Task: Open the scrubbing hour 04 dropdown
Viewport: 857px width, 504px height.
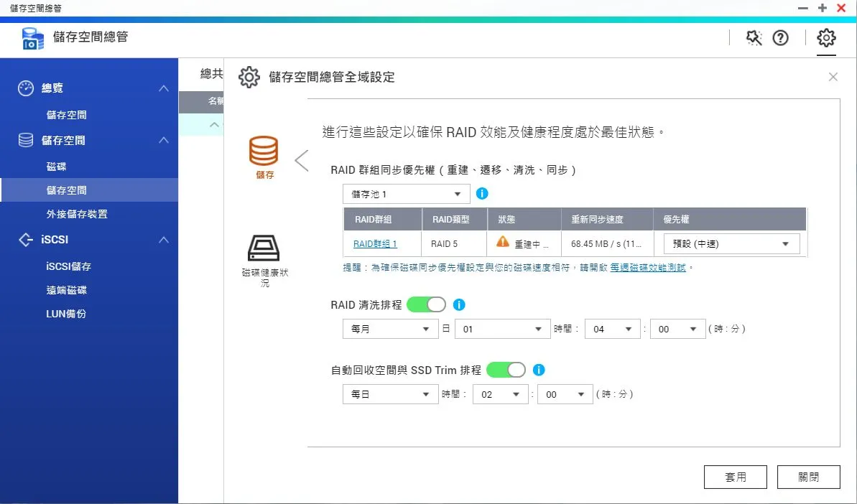Action: 612,330
